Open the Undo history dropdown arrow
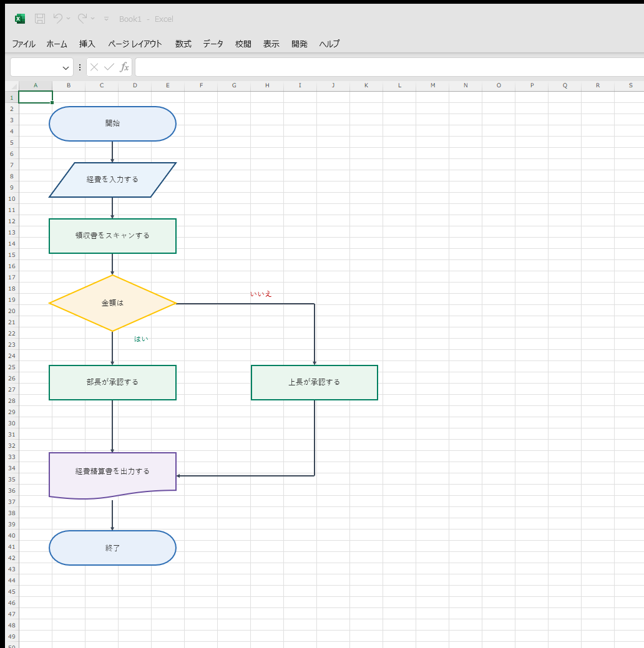The width and height of the screenshot is (644, 648). 69,19
